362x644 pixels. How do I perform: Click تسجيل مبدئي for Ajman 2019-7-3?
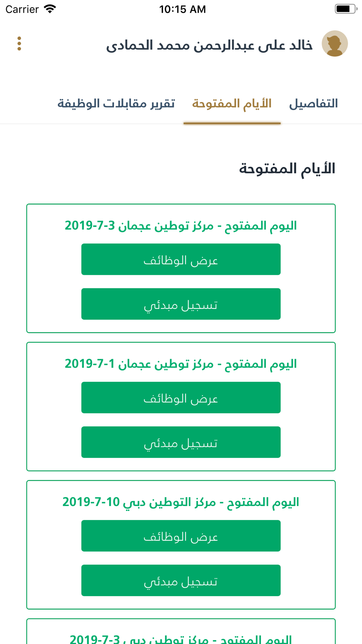coord(181,304)
